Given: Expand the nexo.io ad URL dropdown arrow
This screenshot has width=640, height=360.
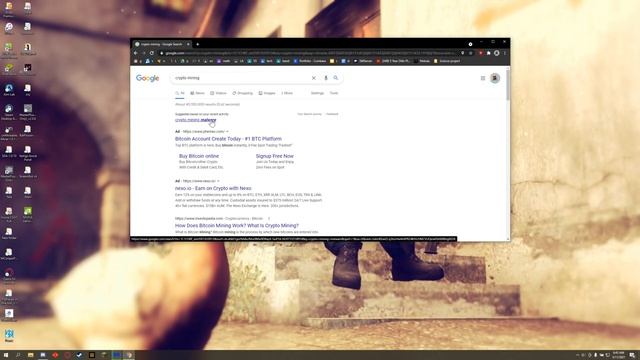Looking at the screenshot, I should (x=218, y=181).
